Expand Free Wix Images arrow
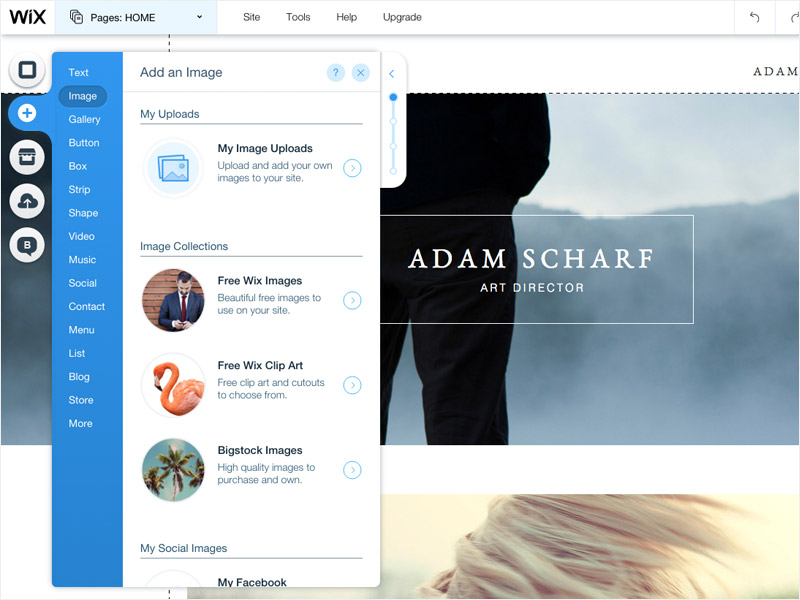This screenshot has height=600, width=800. pos(352,300)
